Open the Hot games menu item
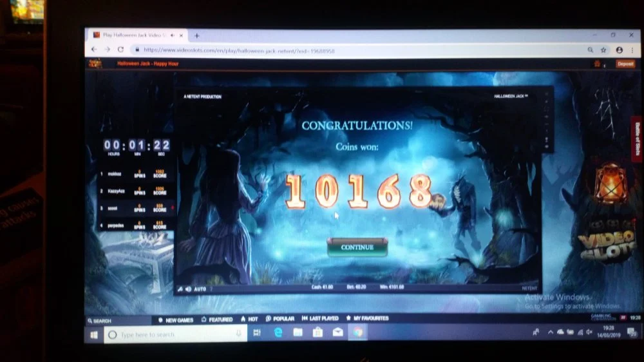Viewport: 644px width, 362px height. point(249,319)
